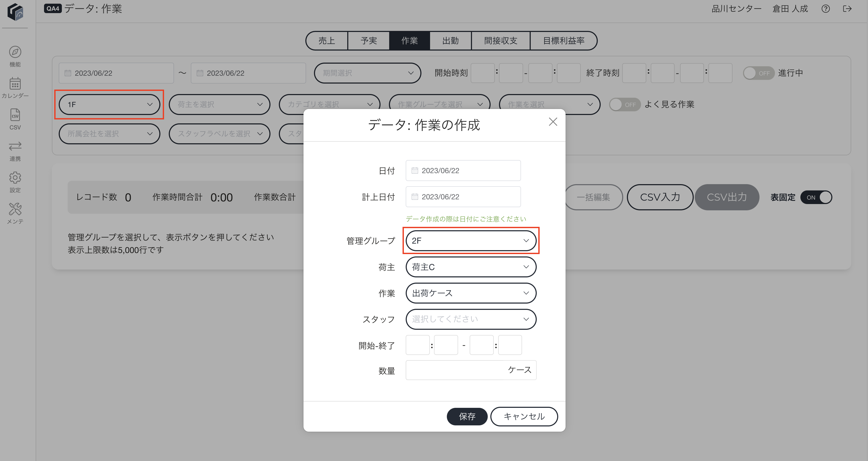Viewport: 868px width, 461px height.
Task: Open the 設定 gear icon
Action: click(15, 178)
